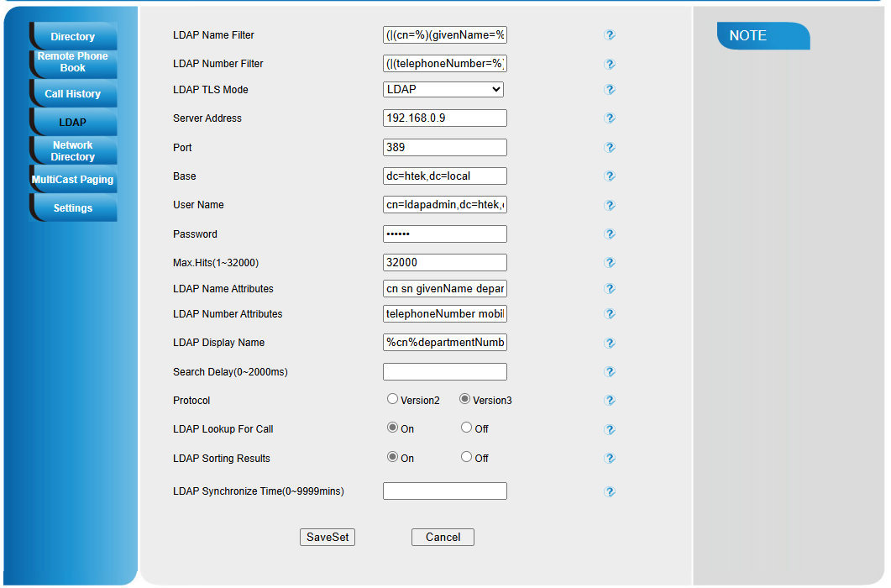Click the help icon for Port
This screenshot has height=588, width=891.
610,148
